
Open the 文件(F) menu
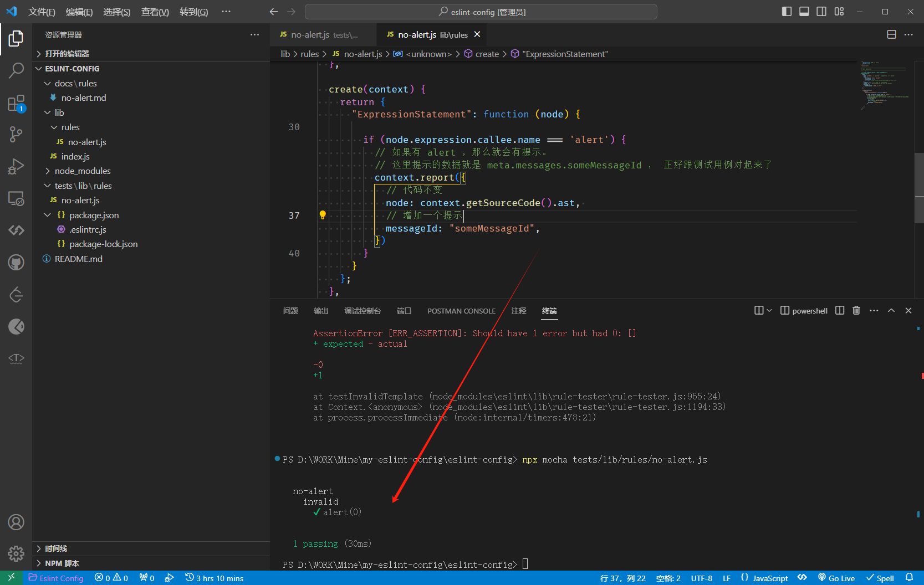coord(42,12)
